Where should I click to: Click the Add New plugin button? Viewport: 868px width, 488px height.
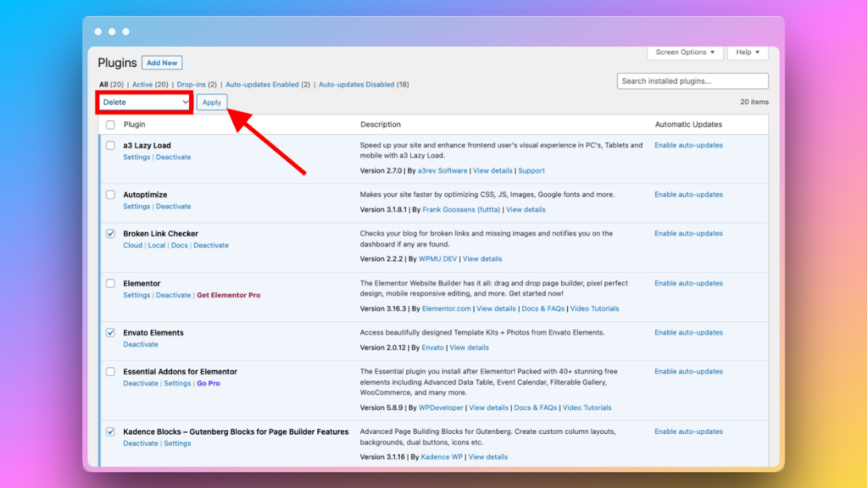(x=162, y=63)
